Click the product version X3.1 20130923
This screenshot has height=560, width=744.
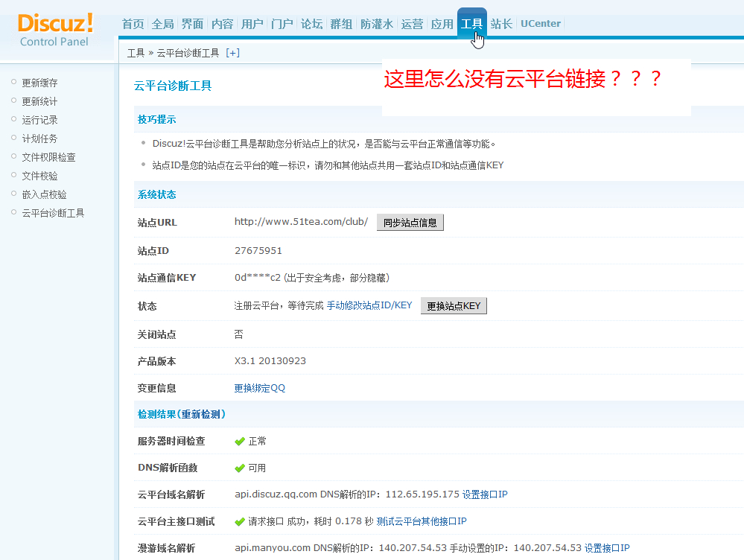270,360
